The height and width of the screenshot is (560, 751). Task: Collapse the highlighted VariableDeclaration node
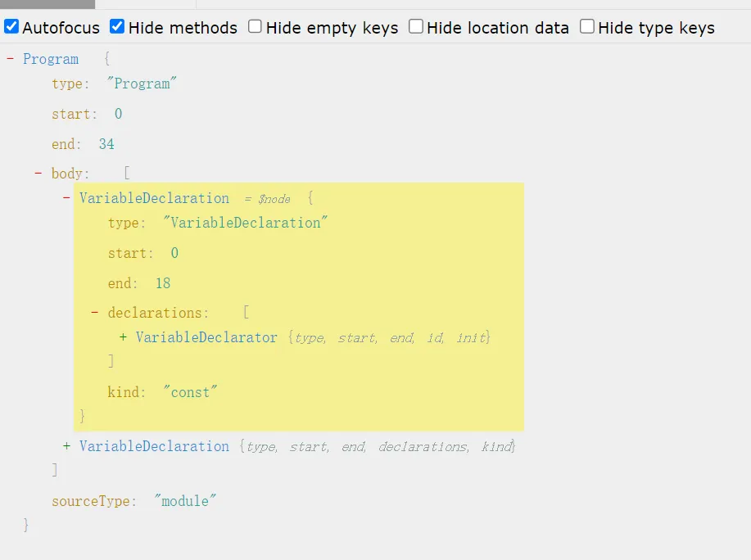pyautogui.click(x=67, y=198)
